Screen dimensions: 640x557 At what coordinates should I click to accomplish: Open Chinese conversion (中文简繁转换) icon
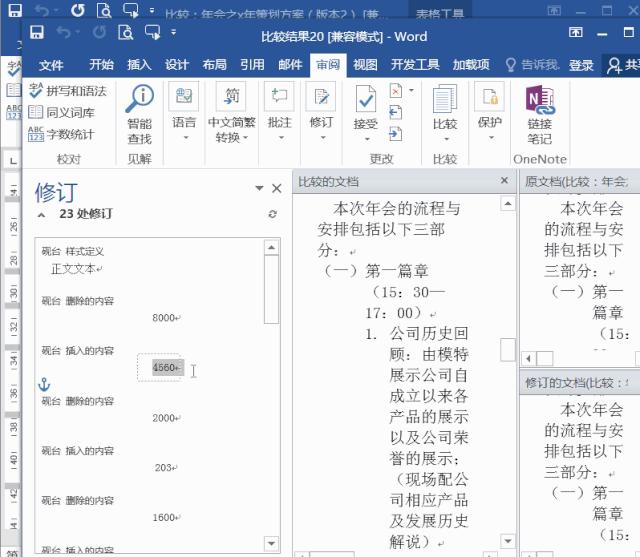coord(231,96)
